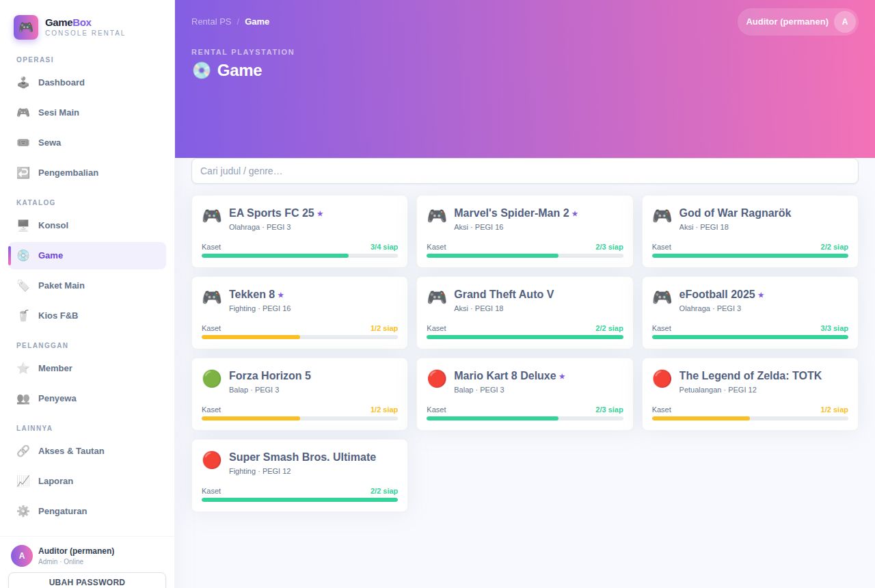Click the GameBox controller logo icon
875x588 pixels.
26,27
